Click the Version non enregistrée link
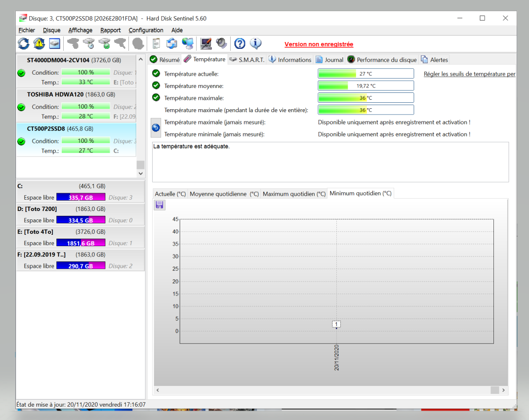 [319, 44]
